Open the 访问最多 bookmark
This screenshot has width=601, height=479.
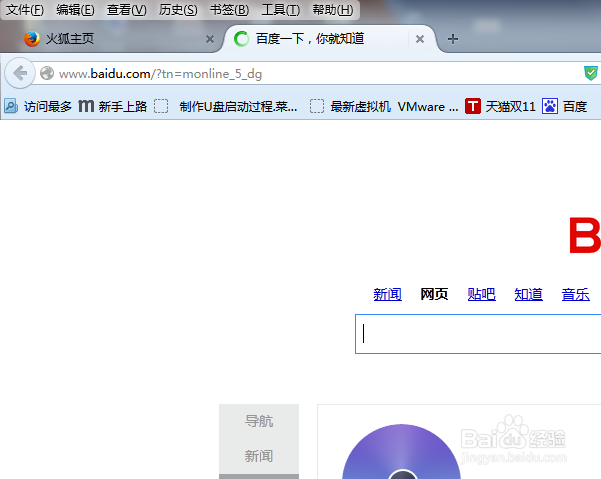[x=38, y=106]
